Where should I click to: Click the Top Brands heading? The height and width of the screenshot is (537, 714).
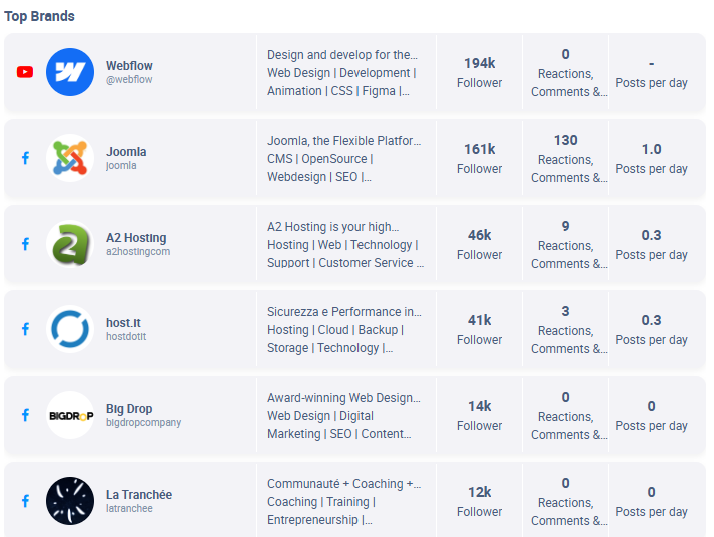point(39,16)
